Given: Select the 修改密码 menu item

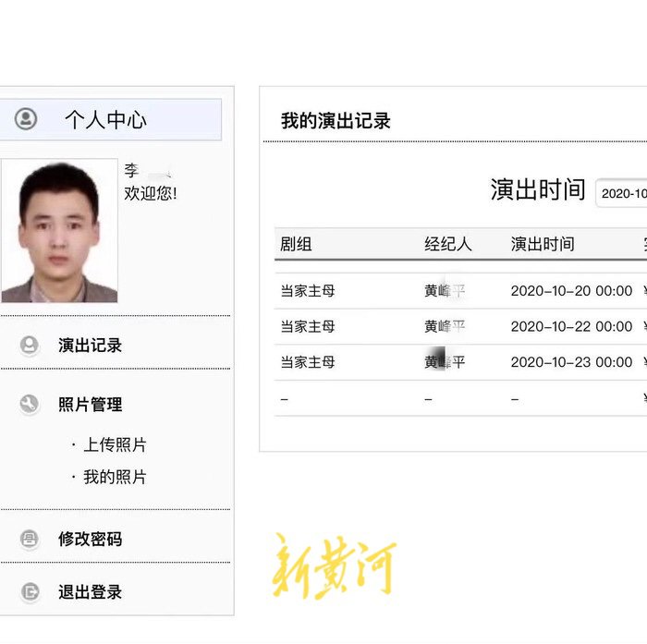Looking at the screenshot, I should tap(90, 539).
